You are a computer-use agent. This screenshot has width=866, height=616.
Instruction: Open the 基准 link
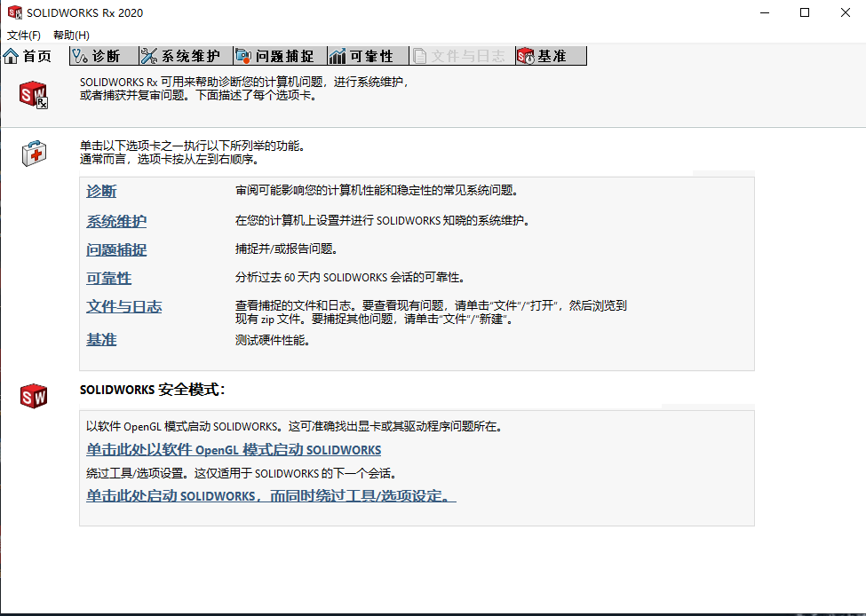point(101,339)
